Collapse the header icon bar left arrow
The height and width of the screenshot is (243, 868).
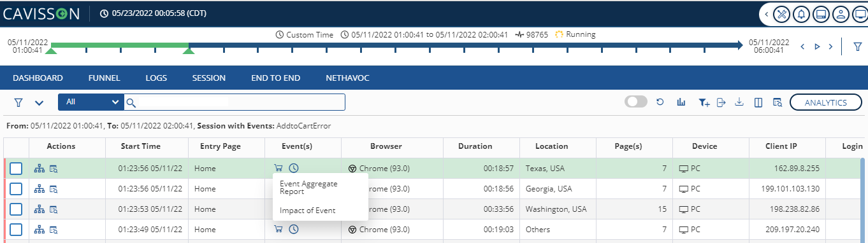[x=766, y=13]
